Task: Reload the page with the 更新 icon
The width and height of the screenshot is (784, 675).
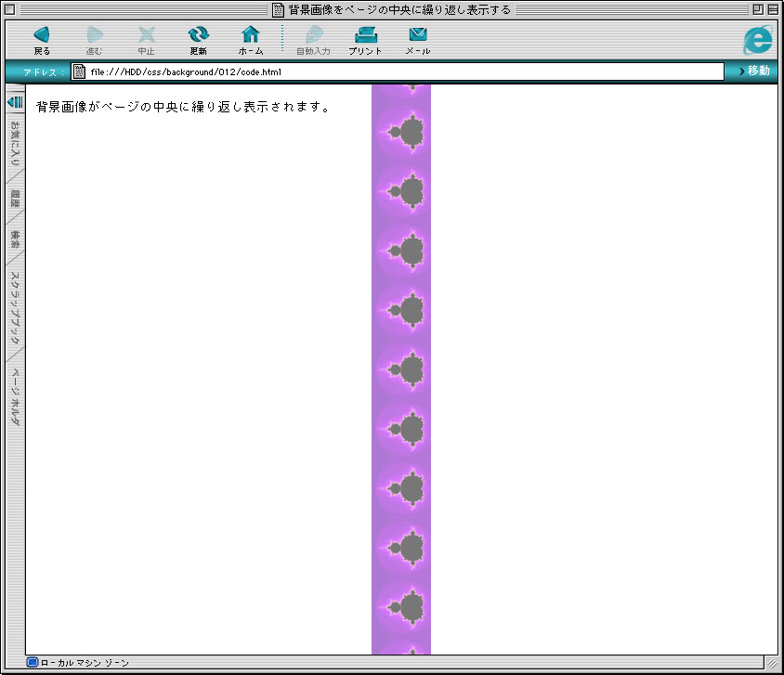Action: click(198, 35)
